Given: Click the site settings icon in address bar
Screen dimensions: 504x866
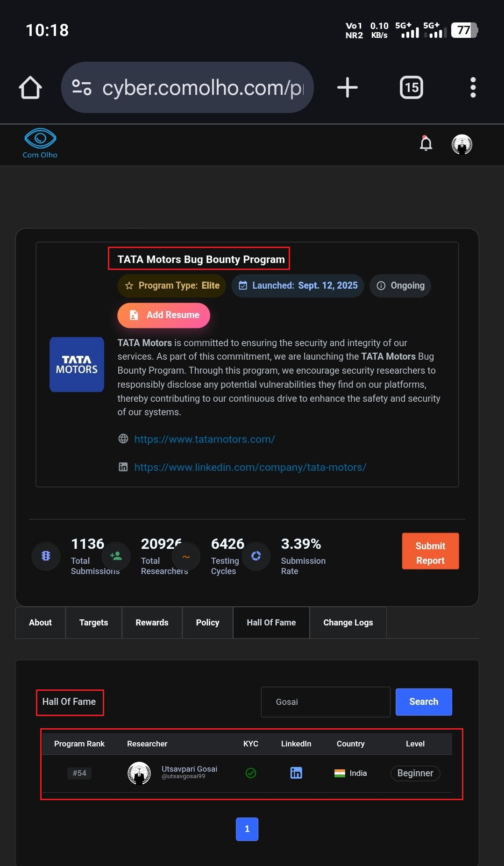Looking at the screenshot, I should [81, 87].
